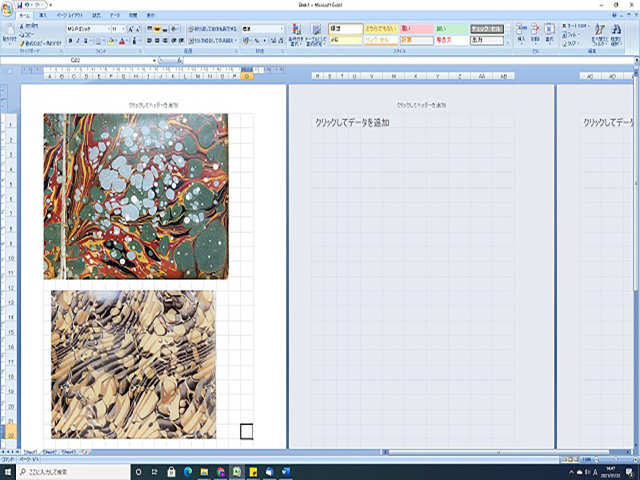Apply fill color with paint bucket

(x=111, y=41)
